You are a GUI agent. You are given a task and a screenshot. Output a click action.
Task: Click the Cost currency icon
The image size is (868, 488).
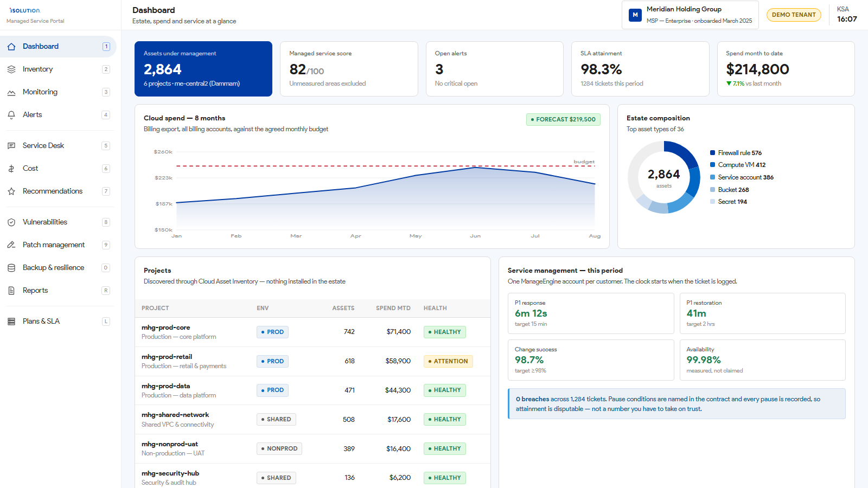click(11, 169)
